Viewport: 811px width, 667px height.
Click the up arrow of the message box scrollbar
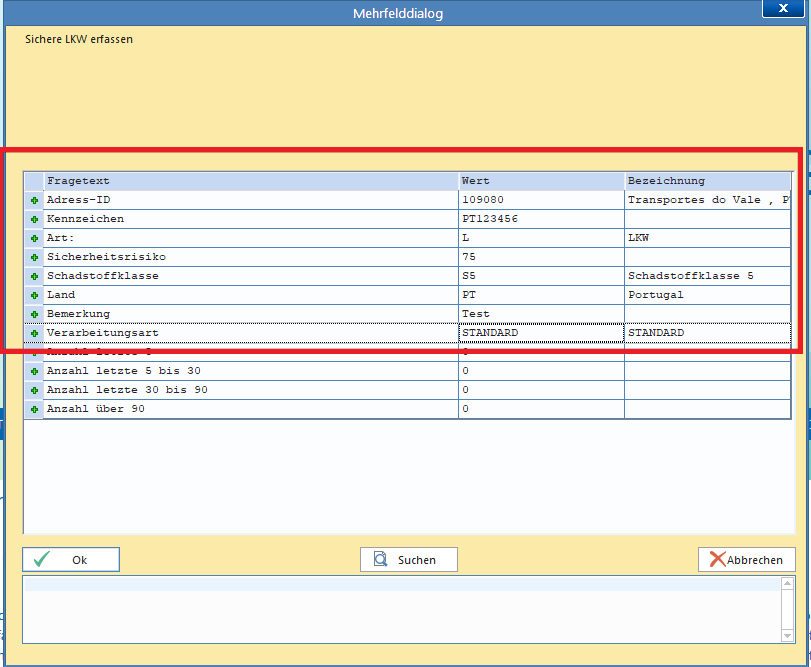pos(787,584)
